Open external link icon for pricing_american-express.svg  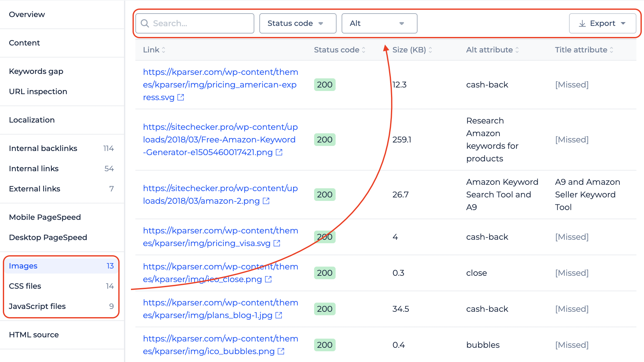tap(181, 97)
